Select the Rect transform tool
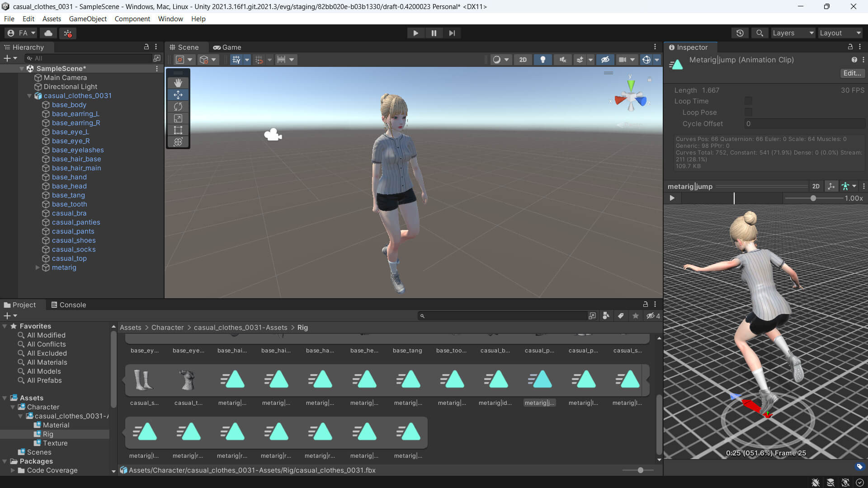The width and height of the screenshot is (868, 488). tap(178, 130)
